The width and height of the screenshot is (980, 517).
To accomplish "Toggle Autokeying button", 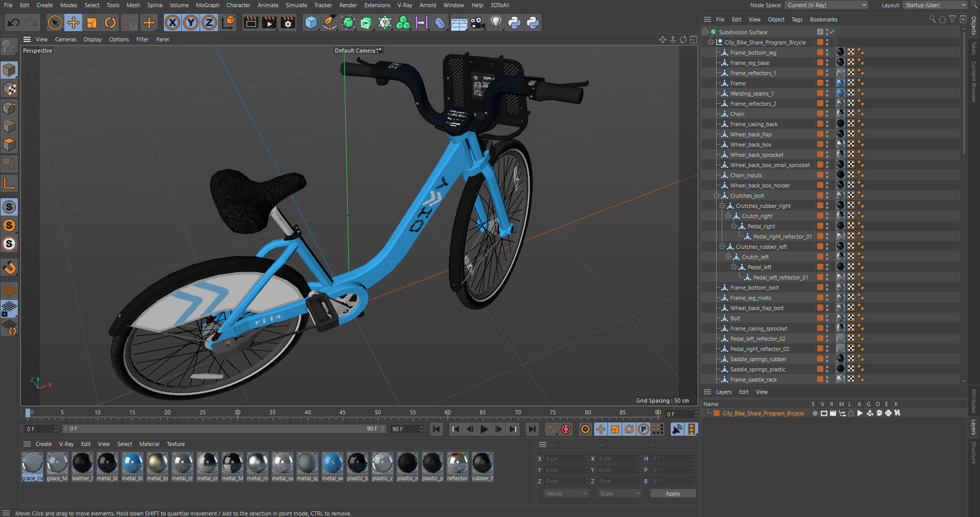I will (566, 429).
